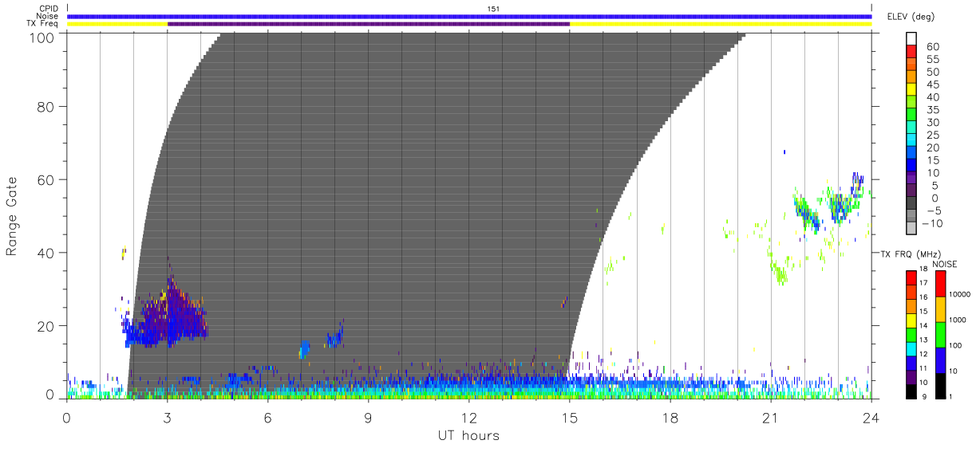Click the cyan data blob near 7 UT
Screen dimensions: 980x452
[304, 349]
